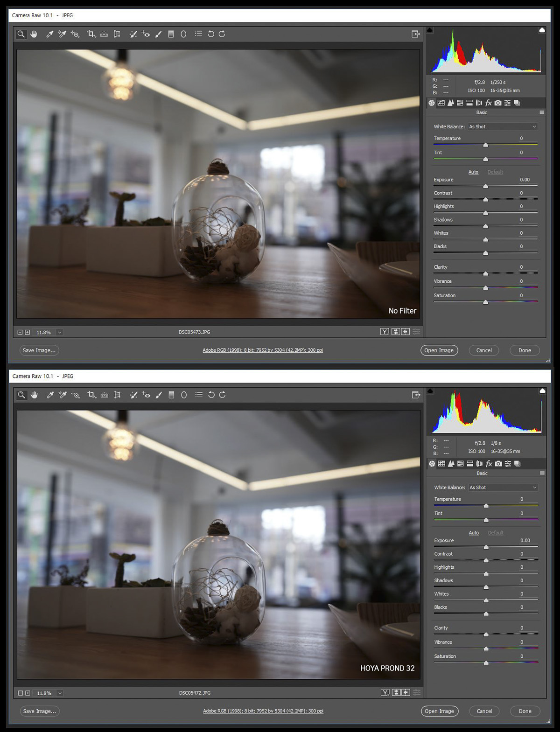This screenshot has height=732, width=560.
Task: Pick the White Balance eyedropper in the top window
Action: (x=49, y=34)
